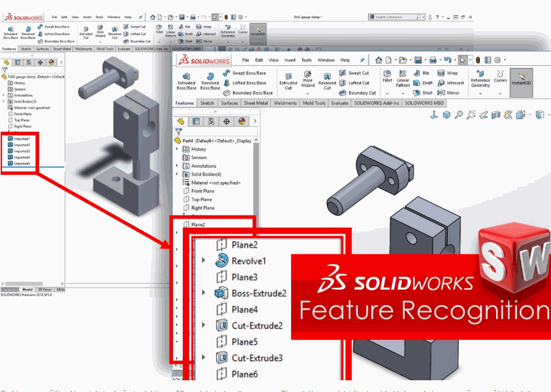Print the document in the Part4 window
Image resolution: width=551 pixels, height=392 pixels.
433,60
